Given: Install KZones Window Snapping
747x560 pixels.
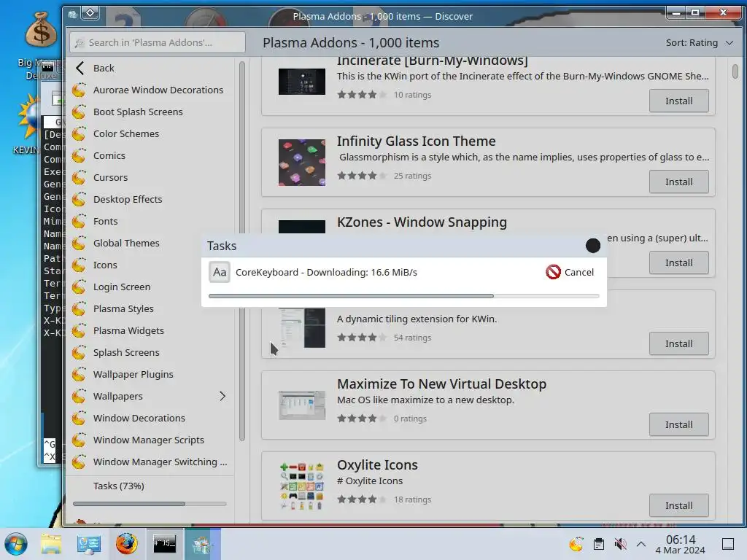Looking at the screenshot, I should pos(679,262).
